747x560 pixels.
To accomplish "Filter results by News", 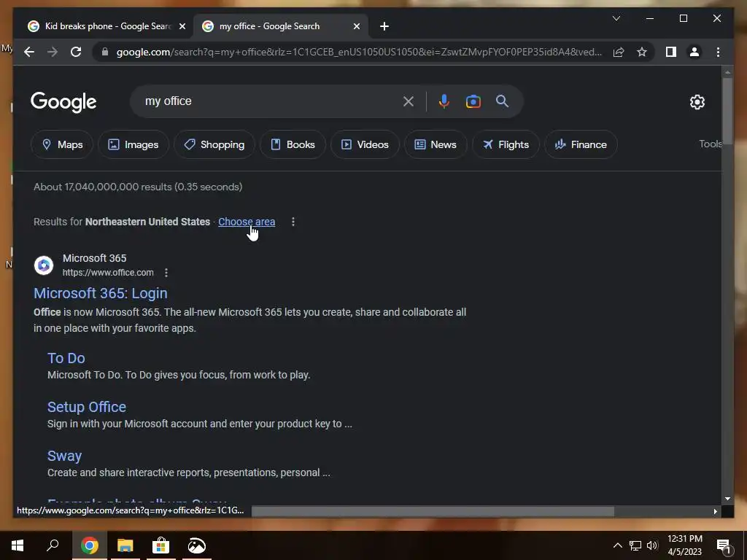I will 436,144.
